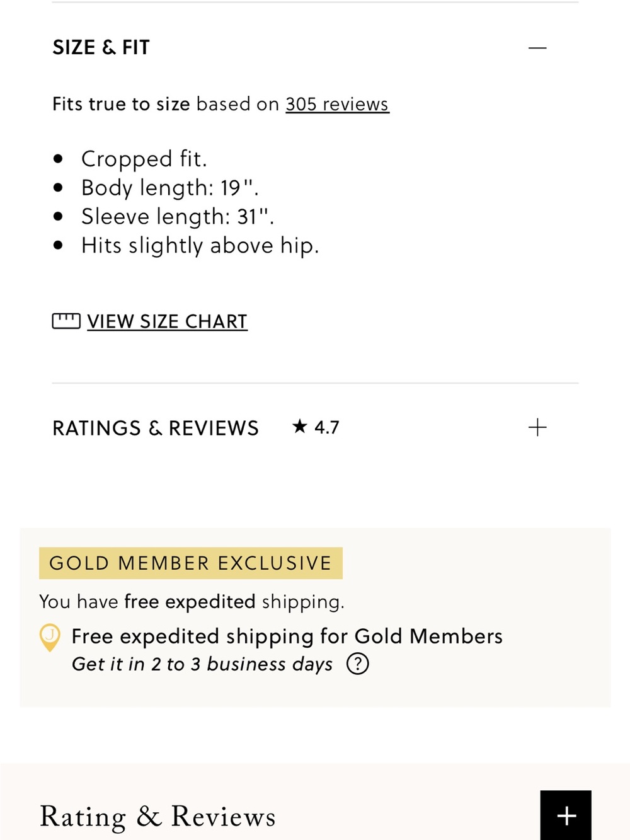Image resolution: width=630 pixels, height=840 pixels.
Task: Open the View Size Chart link
Action: pos(167,321)
